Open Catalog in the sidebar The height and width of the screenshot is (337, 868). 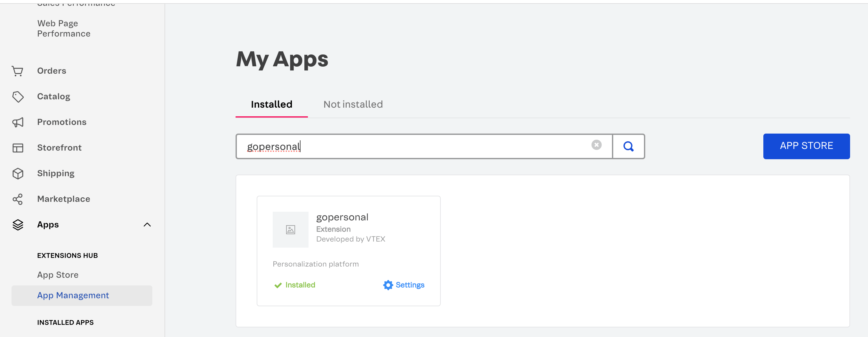click(x=53, y=96)
